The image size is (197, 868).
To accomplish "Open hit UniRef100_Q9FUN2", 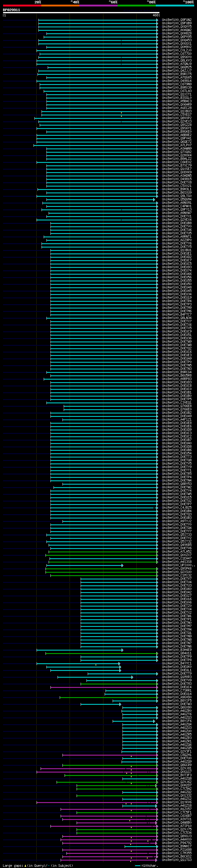I will [177, 20].
